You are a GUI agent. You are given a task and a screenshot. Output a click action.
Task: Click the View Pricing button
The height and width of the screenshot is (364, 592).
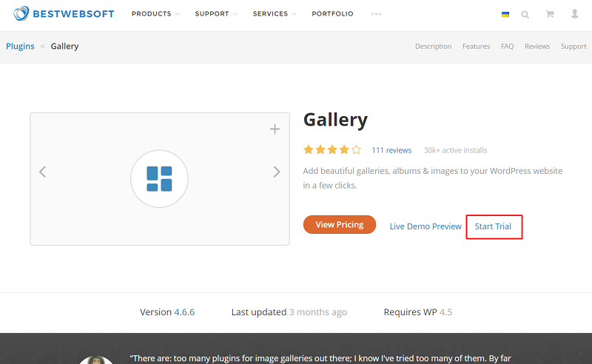(340, 225)
